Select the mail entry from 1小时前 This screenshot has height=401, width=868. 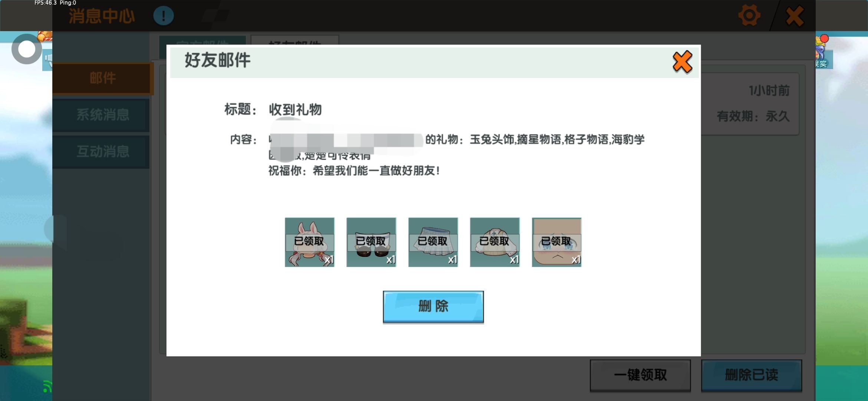click(x=749, y=104)
